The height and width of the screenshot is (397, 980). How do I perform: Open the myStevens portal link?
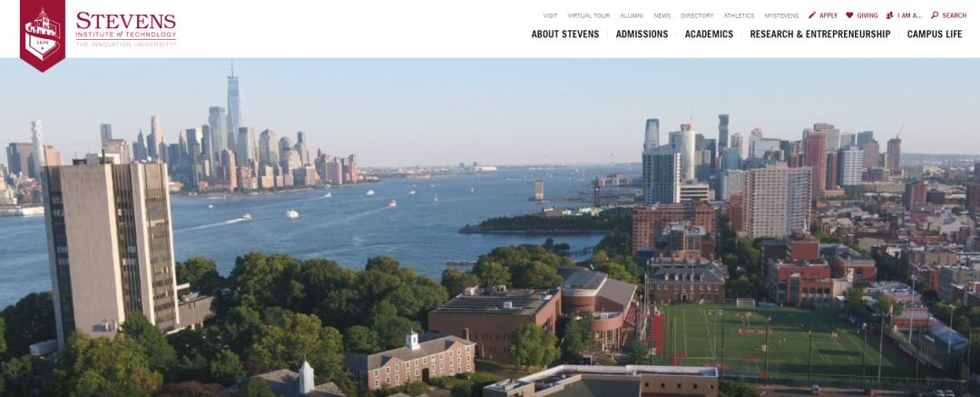[781, 15]
